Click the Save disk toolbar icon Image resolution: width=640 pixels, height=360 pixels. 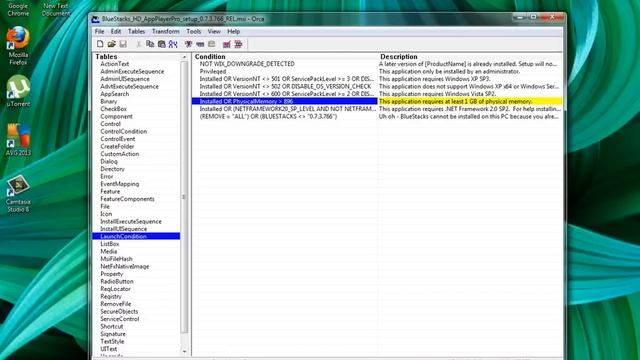point(123,44)
